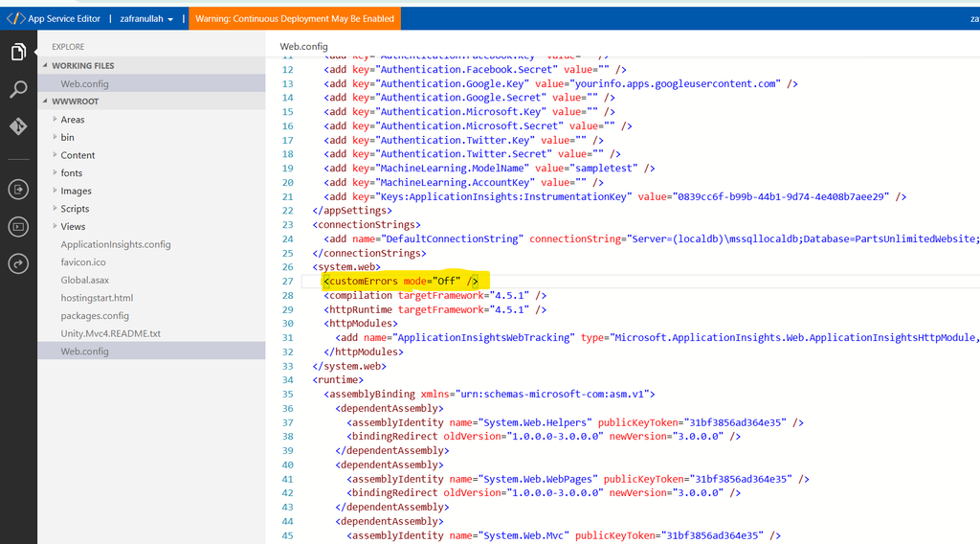Screen dimensions: 980x544
Task: Click the Authentication.Google.Key line
Action: click(561, 83)
